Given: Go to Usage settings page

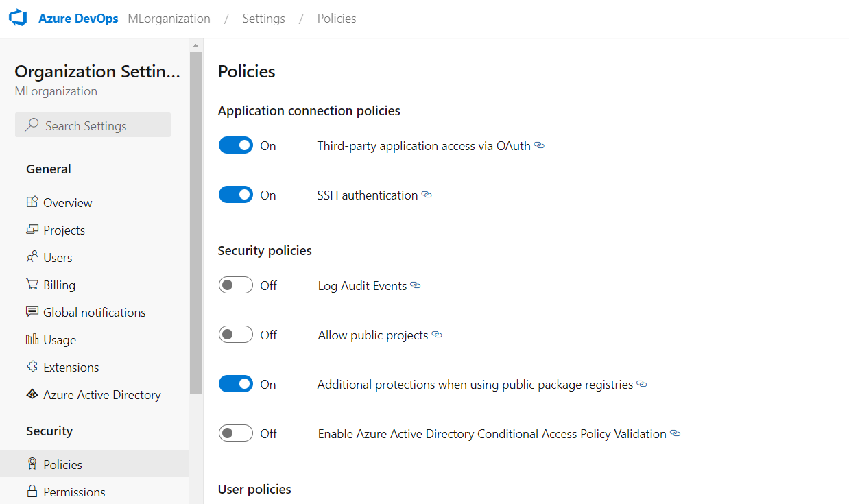Looking at the screenshot, I should point(59,340).
